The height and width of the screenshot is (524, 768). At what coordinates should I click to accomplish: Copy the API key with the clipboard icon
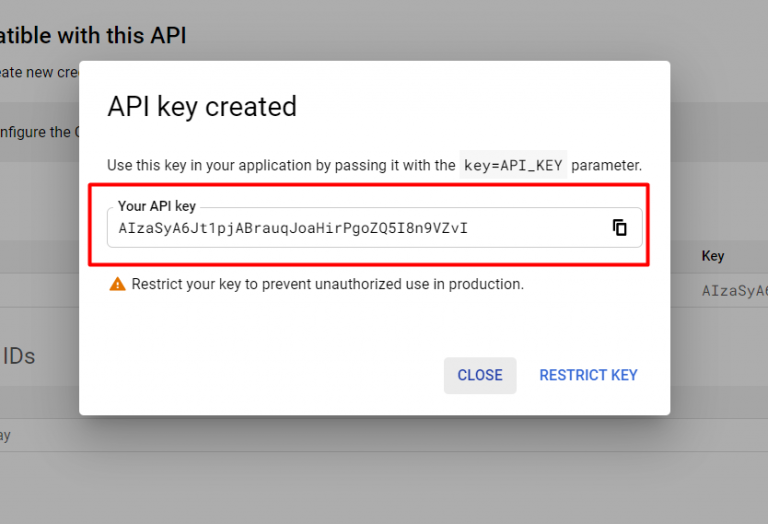tap(620, 228)
